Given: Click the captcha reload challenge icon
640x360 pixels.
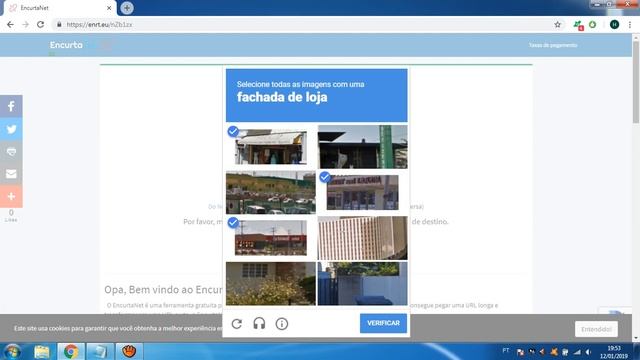Looking at the screenshot, I should (237, 324).
